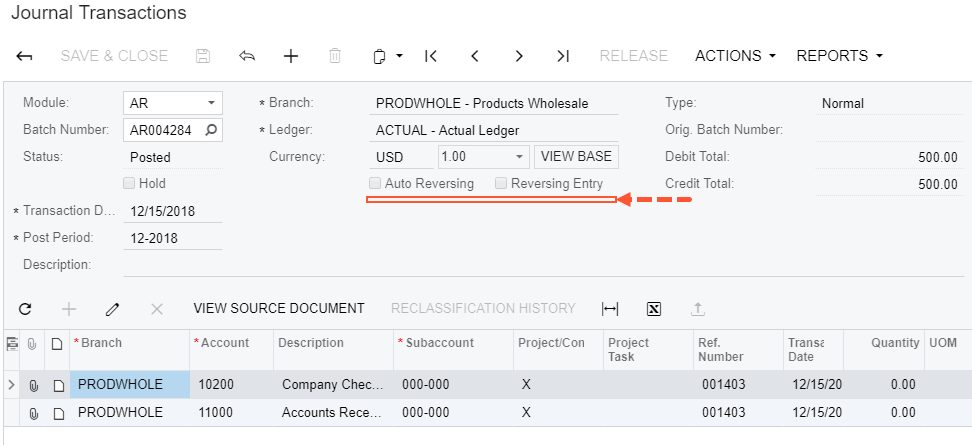Enable the Auto Reversing checkbox
Screen dimensions: 972x445
[x=375, y=184]
